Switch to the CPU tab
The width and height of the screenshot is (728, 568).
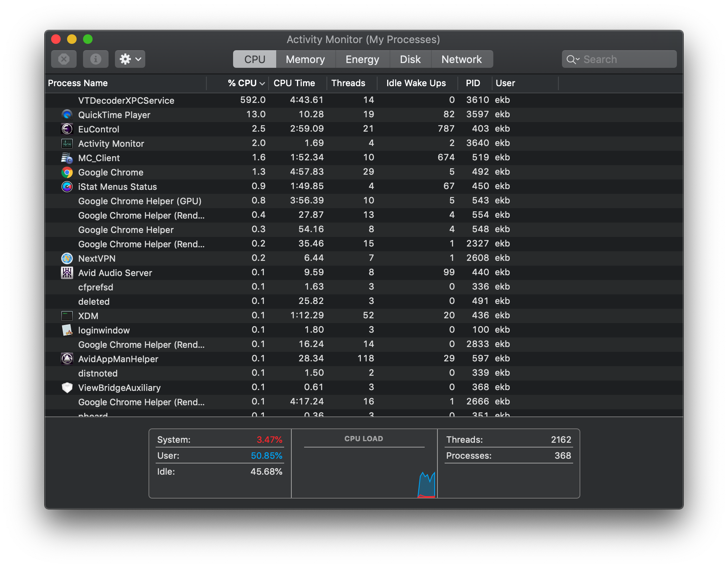[255, 59]
